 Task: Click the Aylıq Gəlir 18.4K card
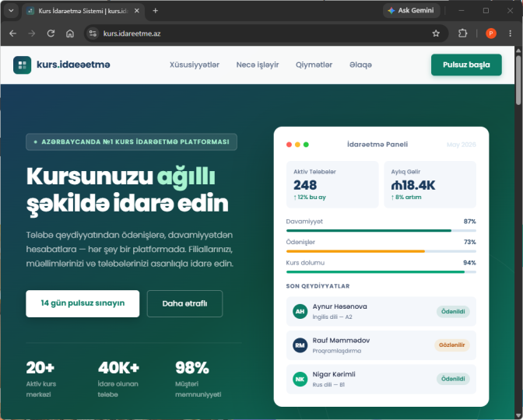pyautogui.click(x=430, y=184)
